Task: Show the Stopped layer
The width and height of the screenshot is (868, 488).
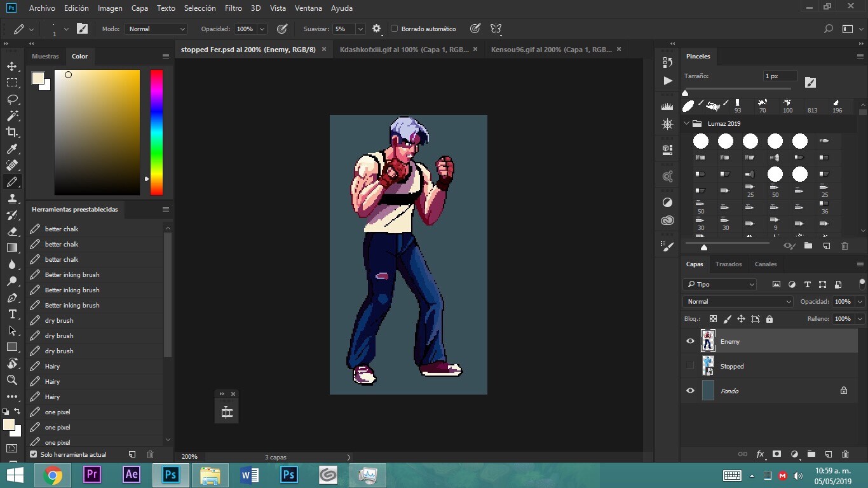Action: point(690,366)
